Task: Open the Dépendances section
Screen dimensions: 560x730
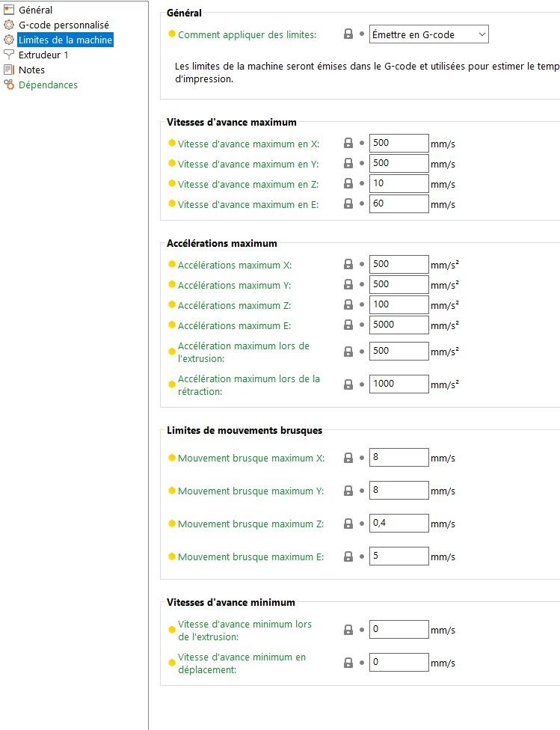Action: click(48, 85)
